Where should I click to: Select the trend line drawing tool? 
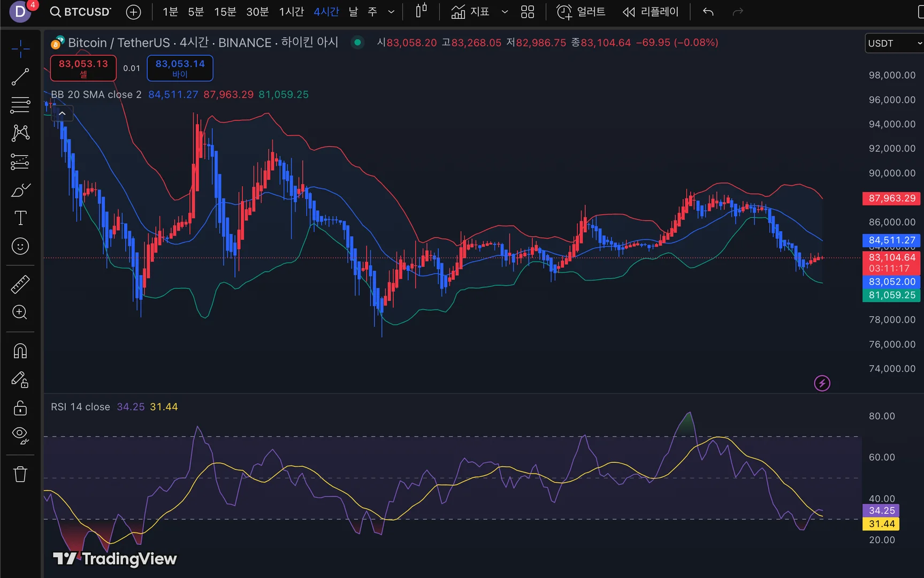[20, 77]
